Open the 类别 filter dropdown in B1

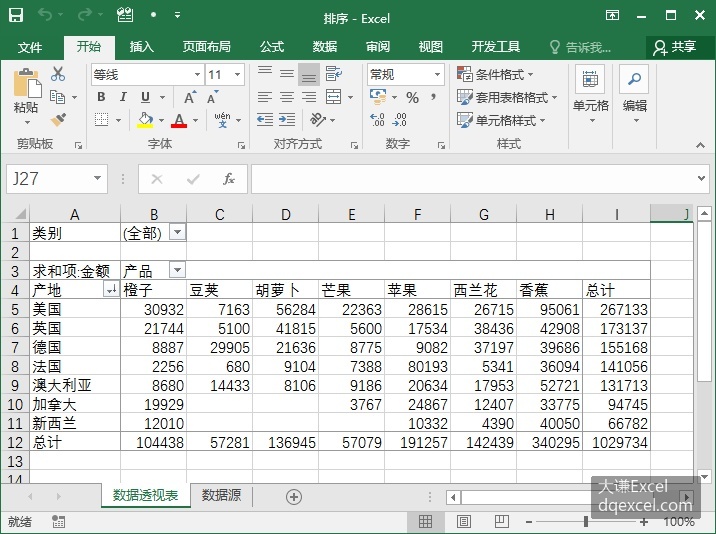(177, 233)
